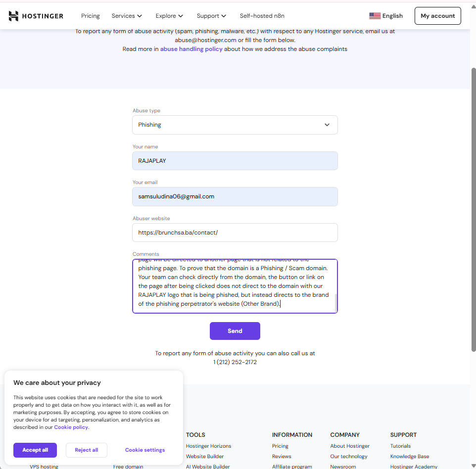
Task: Expand the Explore menu
Action: pyautogui.click(x=169, y=16)
